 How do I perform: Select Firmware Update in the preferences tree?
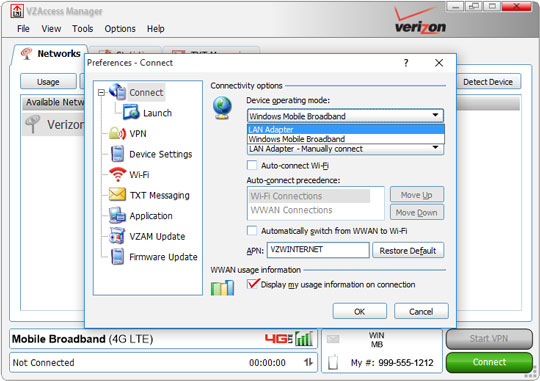[x=163, y=257]
